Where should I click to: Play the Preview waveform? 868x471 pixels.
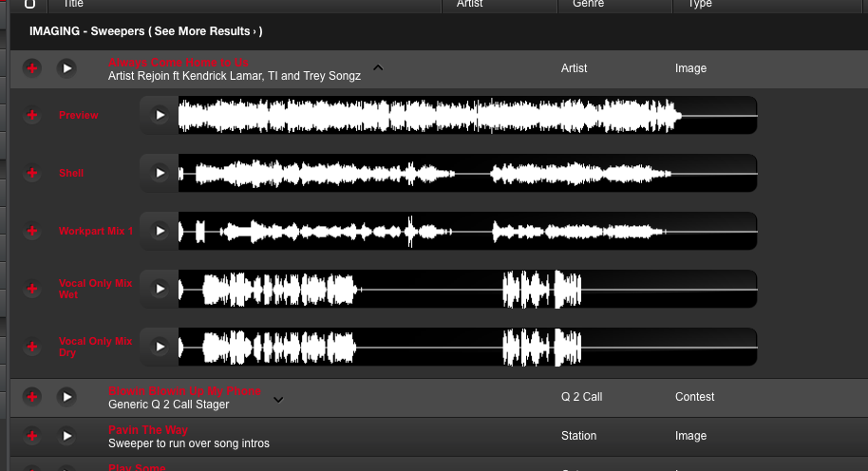pyautogui.click(x=160, y=115)
